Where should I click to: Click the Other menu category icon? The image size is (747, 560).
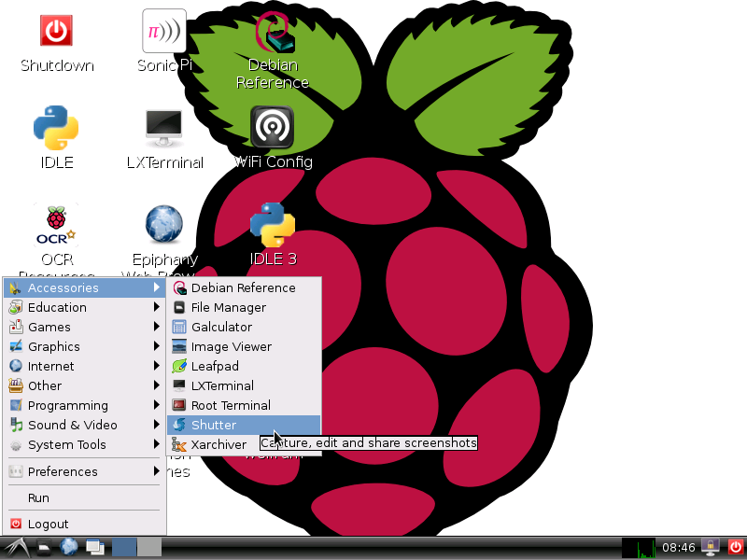tap(16, 385)
